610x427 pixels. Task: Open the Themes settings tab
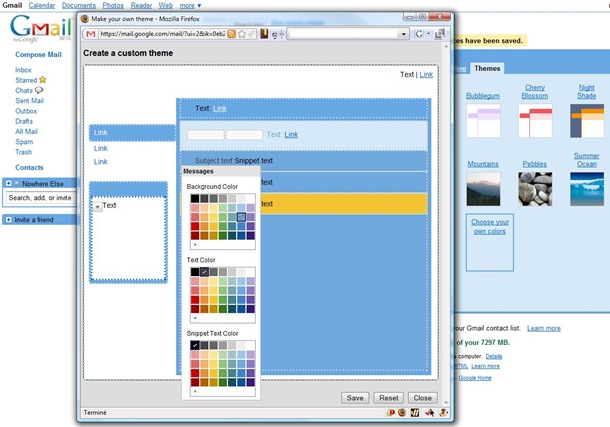pos(487,68)
